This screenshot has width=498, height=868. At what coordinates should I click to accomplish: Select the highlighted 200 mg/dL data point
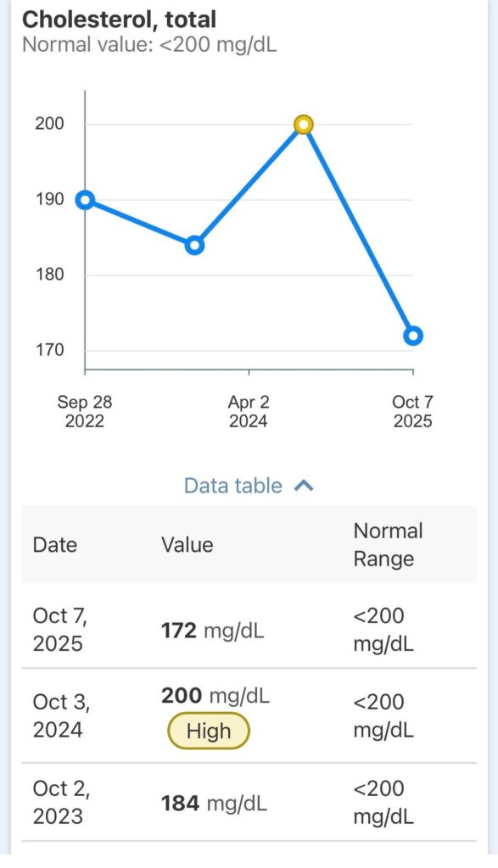(303, 124)
